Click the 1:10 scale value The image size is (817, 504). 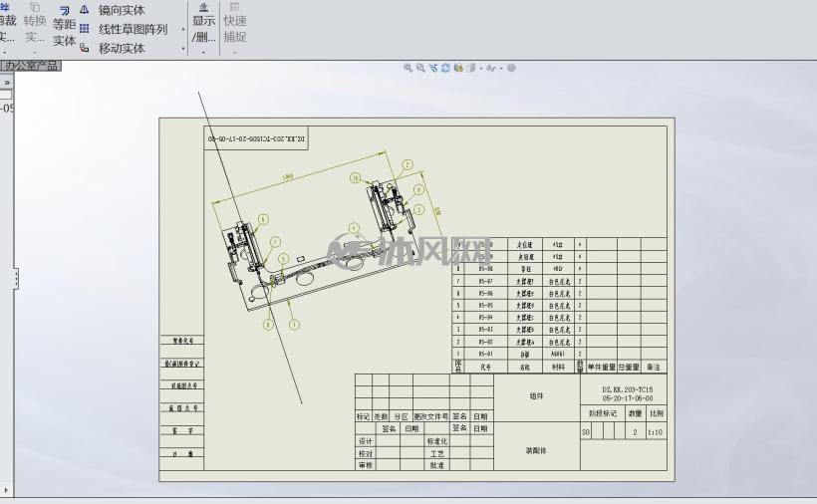[x=655, y=432]
